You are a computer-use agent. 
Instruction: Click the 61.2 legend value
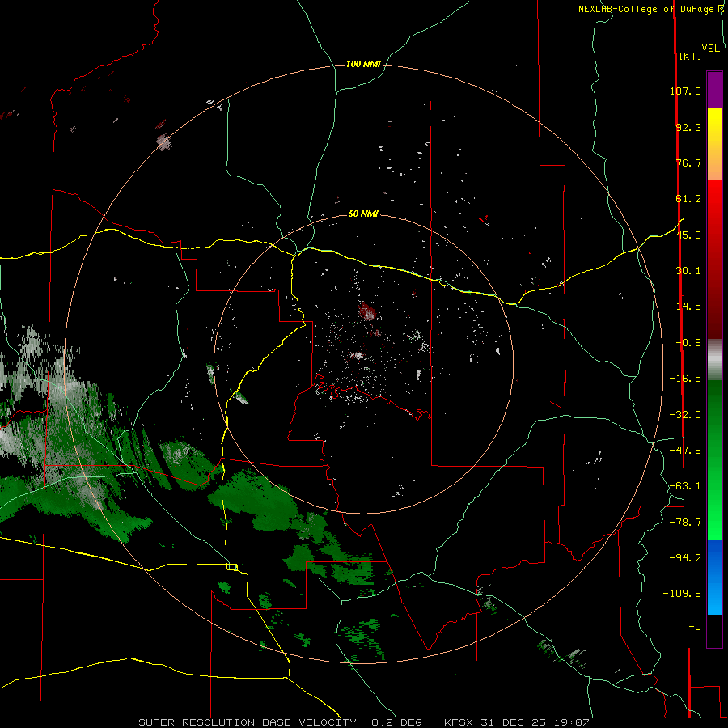point(688,199)
